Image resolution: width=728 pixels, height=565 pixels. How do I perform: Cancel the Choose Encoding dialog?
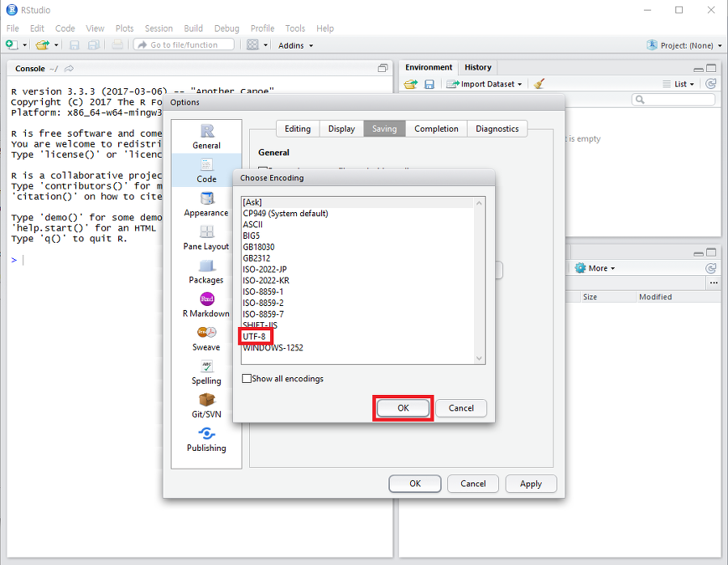[461, 408]
